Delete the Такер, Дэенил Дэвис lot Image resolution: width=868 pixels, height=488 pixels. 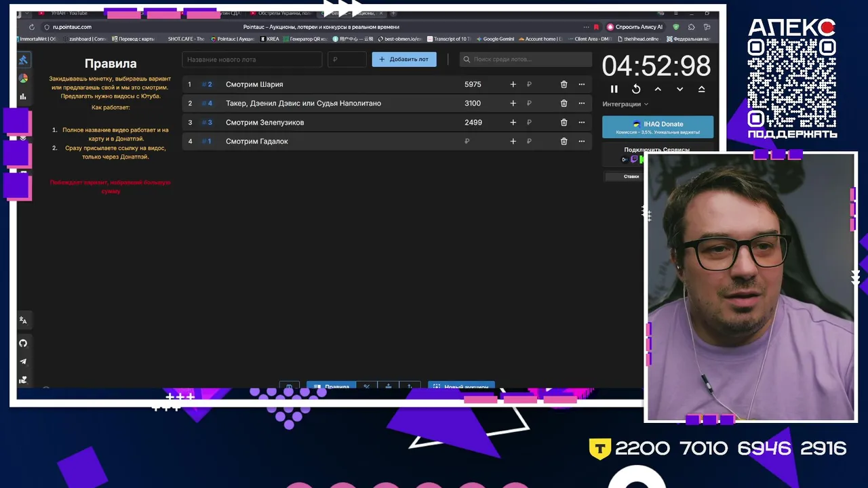[x=564, y=103]
